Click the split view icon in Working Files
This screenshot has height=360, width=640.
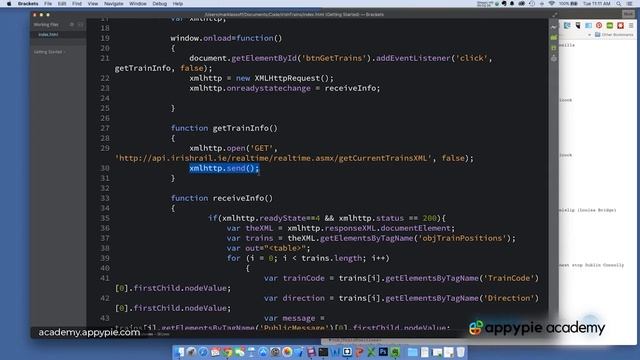pos(80,24)
